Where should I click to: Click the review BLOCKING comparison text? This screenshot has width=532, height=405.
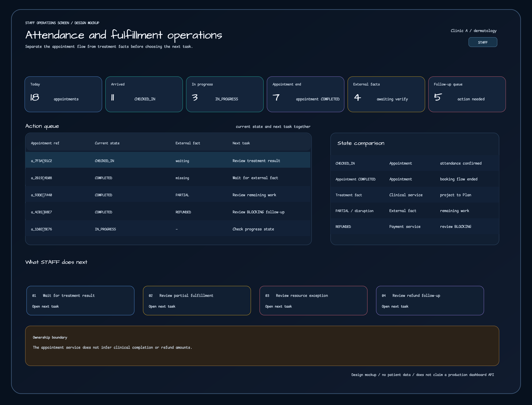pyautogui.click(x=456, y=227)
